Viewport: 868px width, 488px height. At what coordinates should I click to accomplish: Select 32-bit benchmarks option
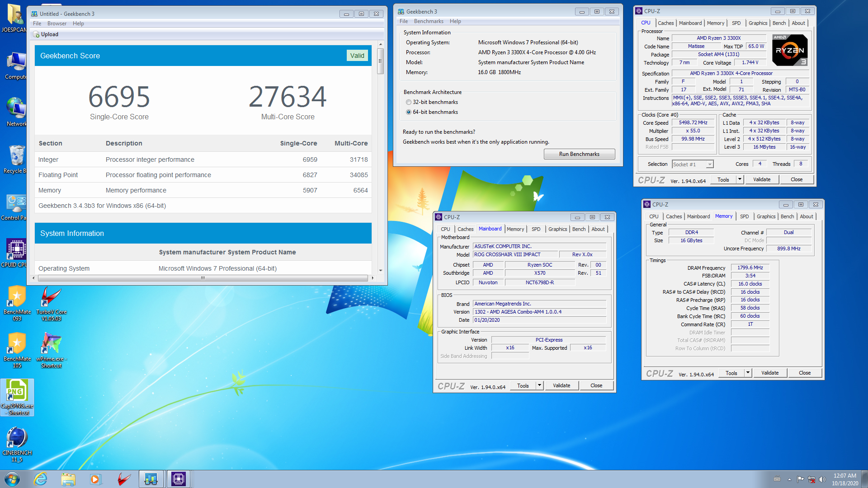tap(409, 102)
